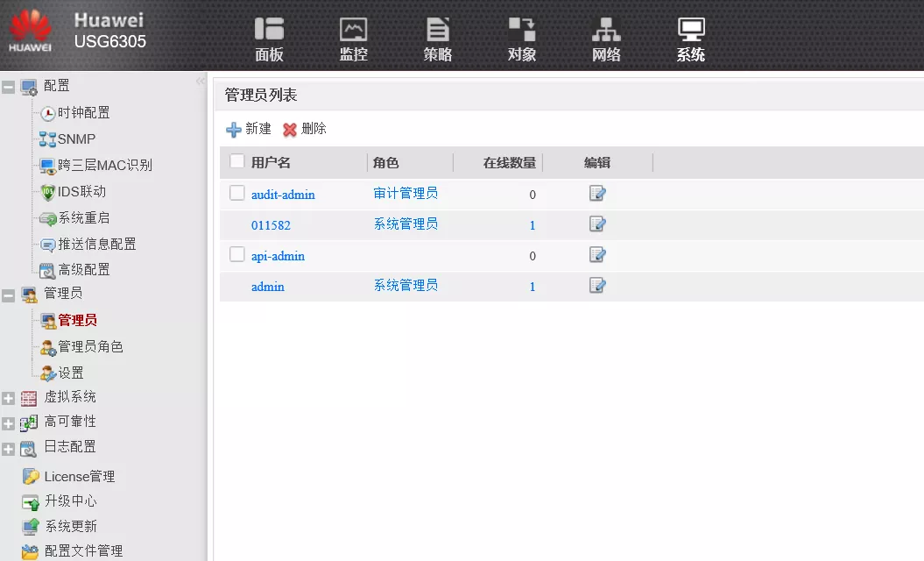Collapse the 配置 tree section
Viewport: 924px width, 561px height.
point(9,87)
